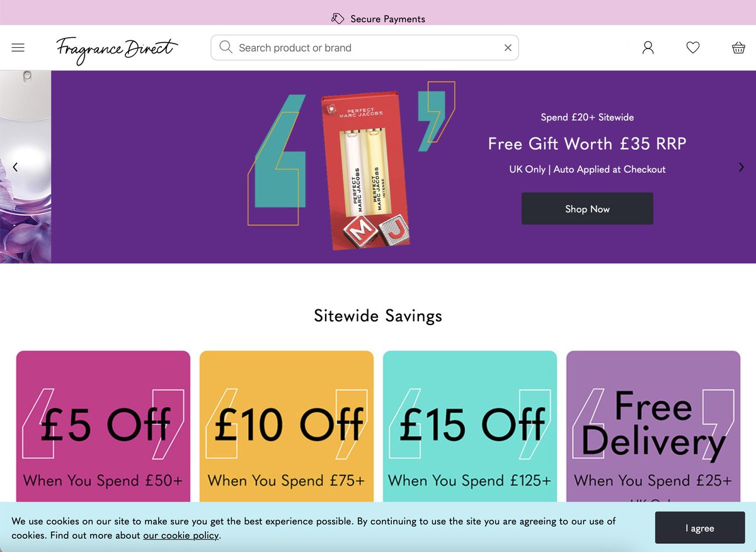Open the £15 Off turquoise offer tile
This screenshot has width=756, height=552.
pos(470,427)
